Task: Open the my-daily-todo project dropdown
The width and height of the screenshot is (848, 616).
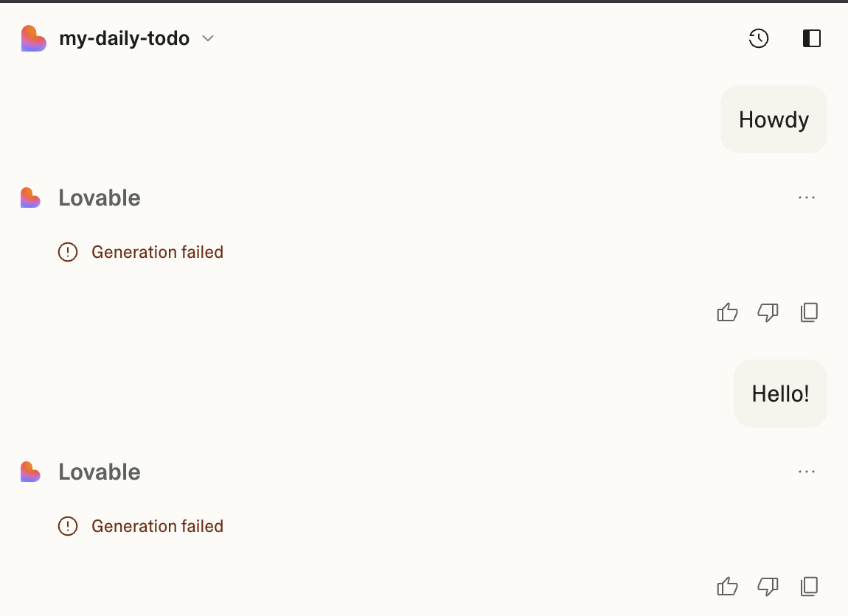Action: click(207, 38)
